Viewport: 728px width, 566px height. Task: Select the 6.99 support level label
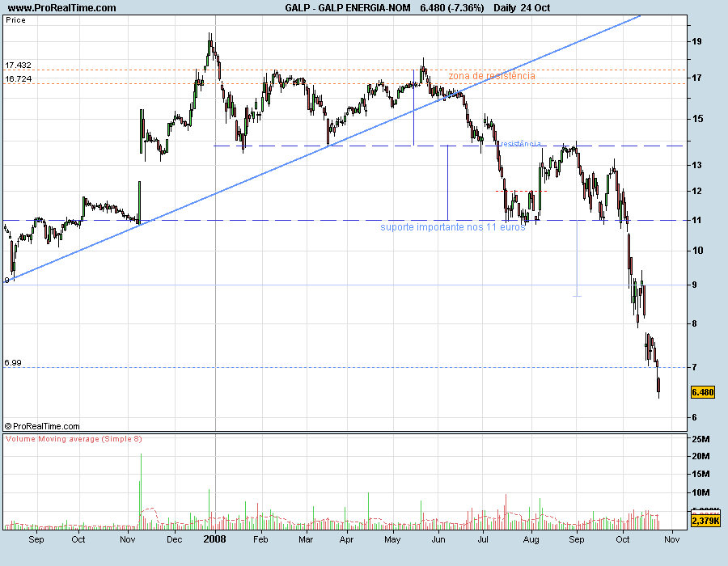(x=13, y=363)
